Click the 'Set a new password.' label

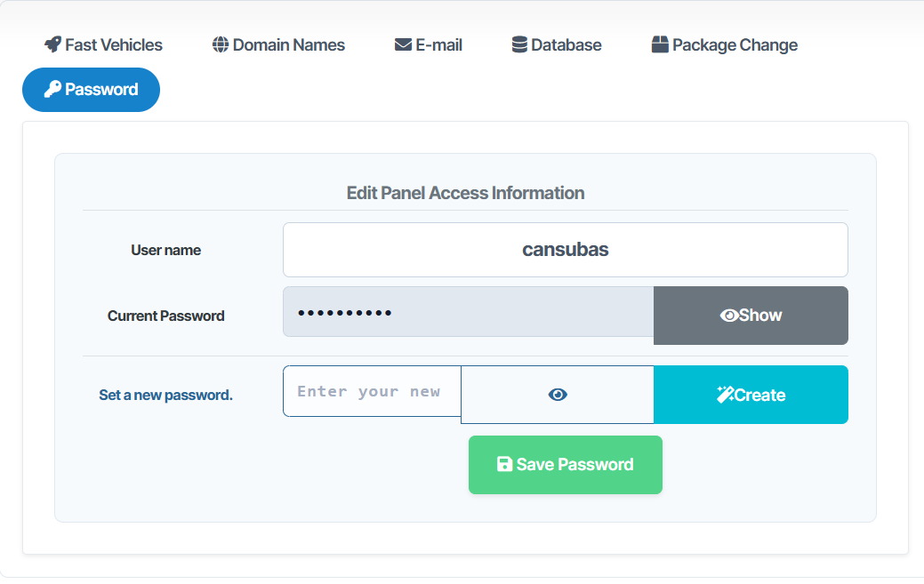(x=165, y=395)
